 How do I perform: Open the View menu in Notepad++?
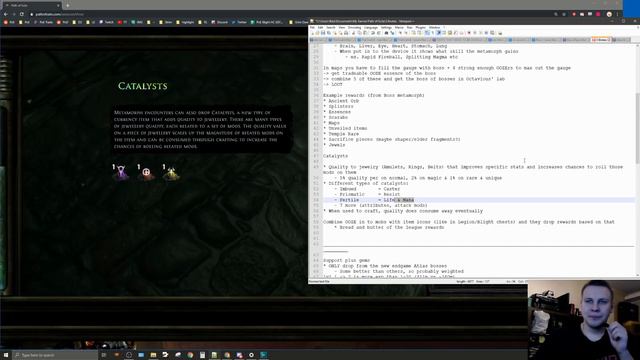342,27
